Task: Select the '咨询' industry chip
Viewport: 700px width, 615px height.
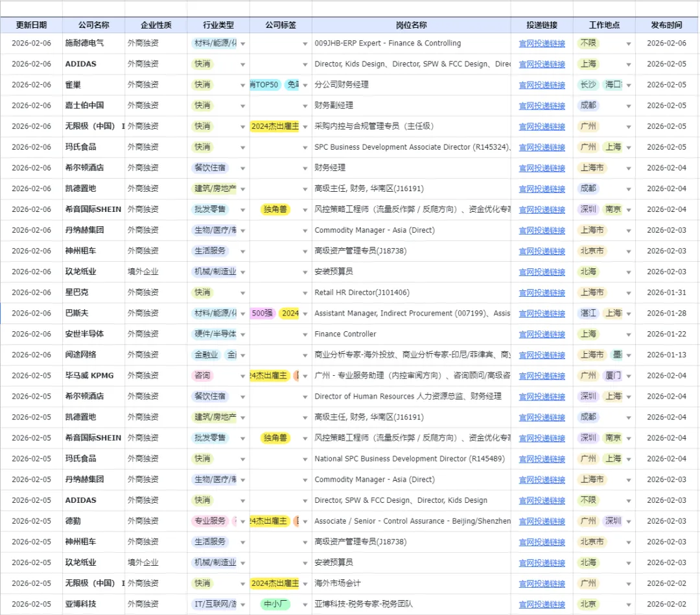Action: coord(202,376)
